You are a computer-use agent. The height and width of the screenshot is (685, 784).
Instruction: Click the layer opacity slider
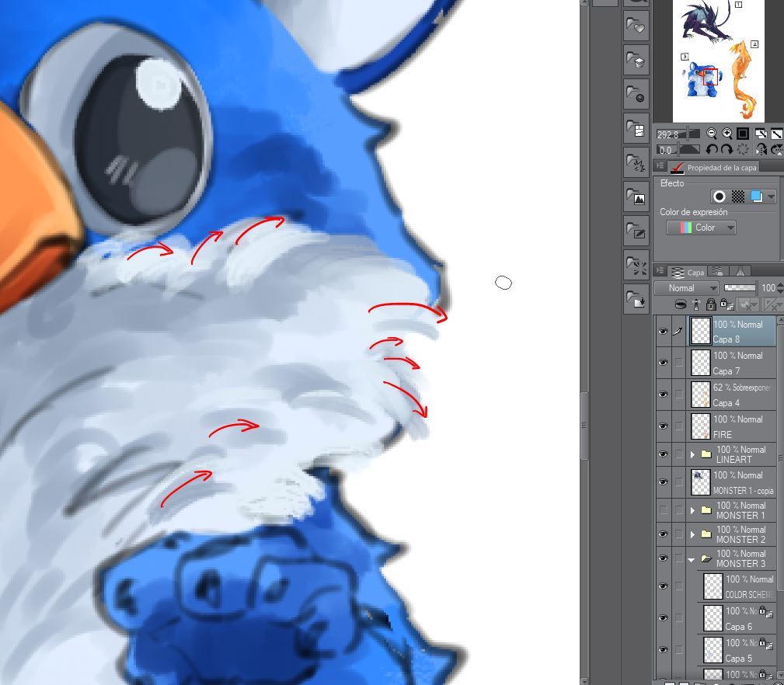[740, 288]
